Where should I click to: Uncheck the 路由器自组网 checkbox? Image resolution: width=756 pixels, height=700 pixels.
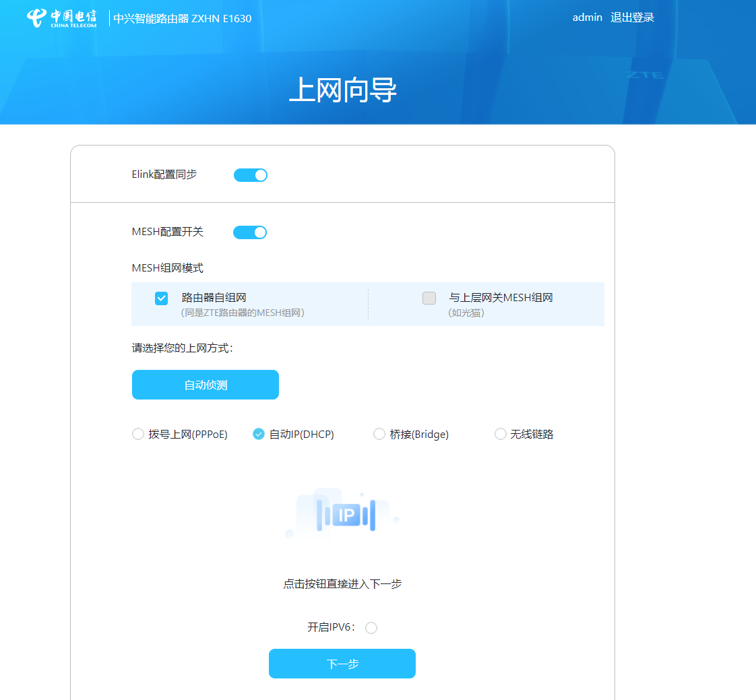(x=162, y=298)
